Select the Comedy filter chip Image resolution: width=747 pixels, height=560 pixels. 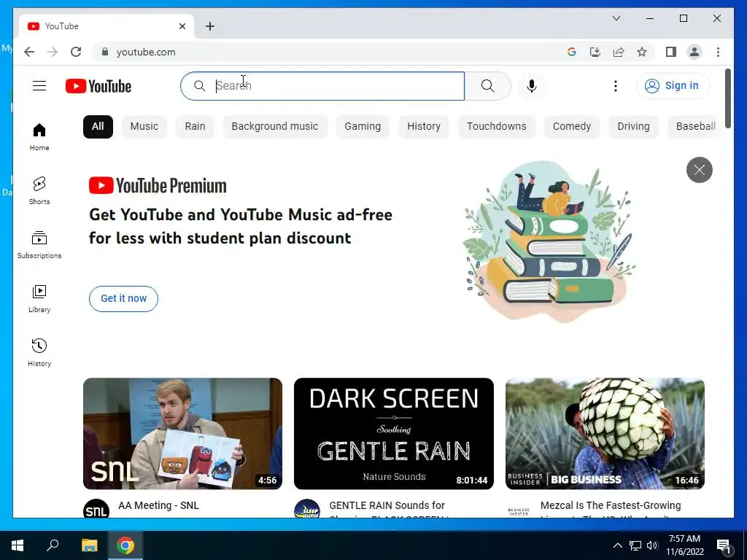coord(572,126)
